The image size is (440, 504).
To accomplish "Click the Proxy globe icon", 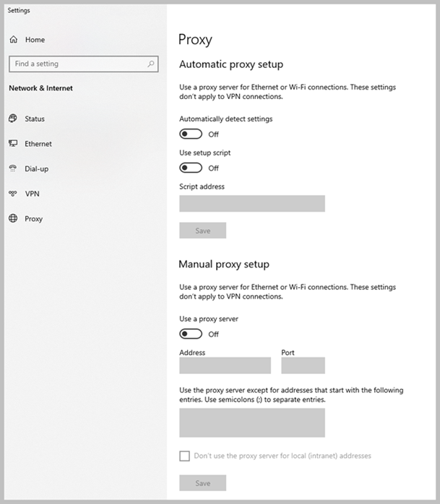I will pos(13,218).
